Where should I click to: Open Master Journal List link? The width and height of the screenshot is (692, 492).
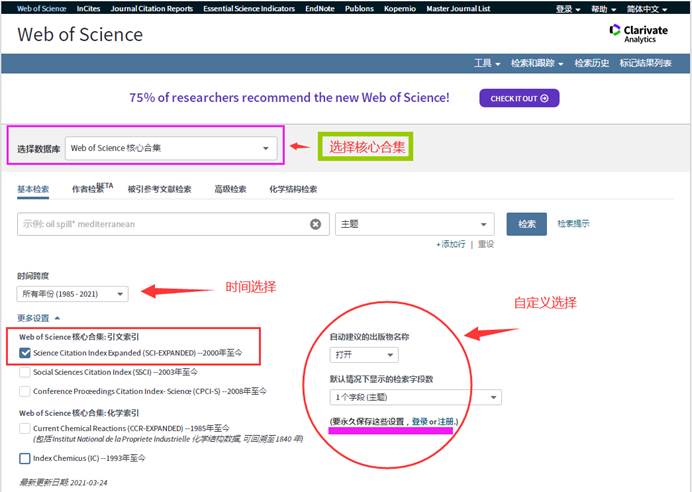coord(458,8)
